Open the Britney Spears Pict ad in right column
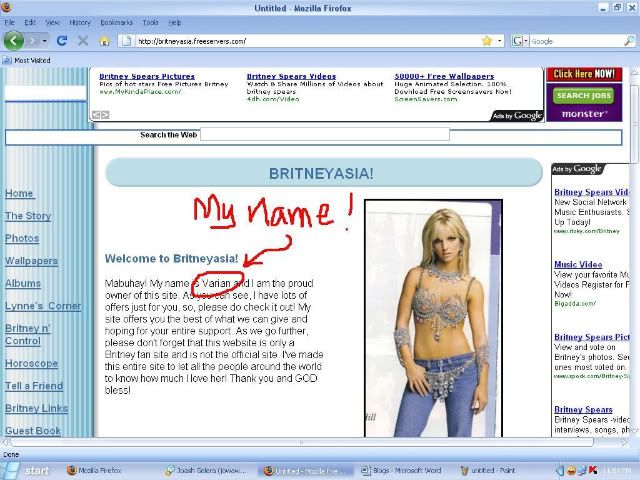This screenshot has width=640, height=480. pos(592,337)
